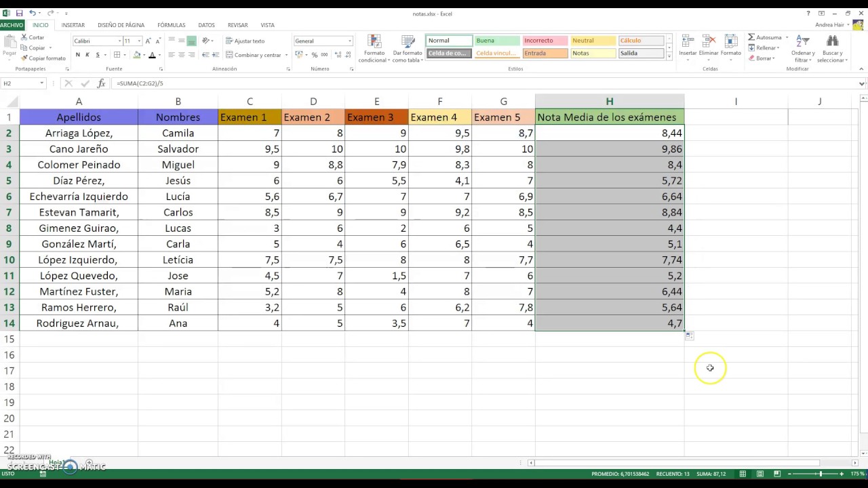Increase indent in Alineación group
Viewport: 868px width, 488px height.
pyautogui.click(x=216, y=55)
